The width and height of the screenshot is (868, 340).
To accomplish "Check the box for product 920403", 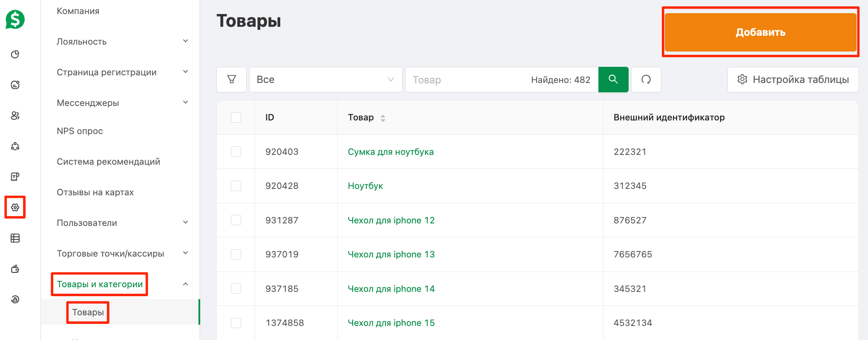I will pyautogui.click(x=236, y=152).
